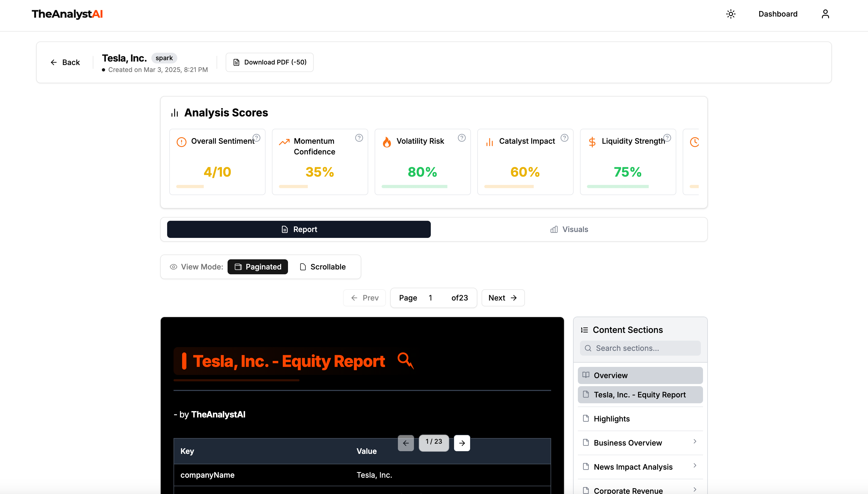Expand the Corporate Revenue section chevron
The height and width of the screenshot is (494, 868).
click(x=695, y=490)
